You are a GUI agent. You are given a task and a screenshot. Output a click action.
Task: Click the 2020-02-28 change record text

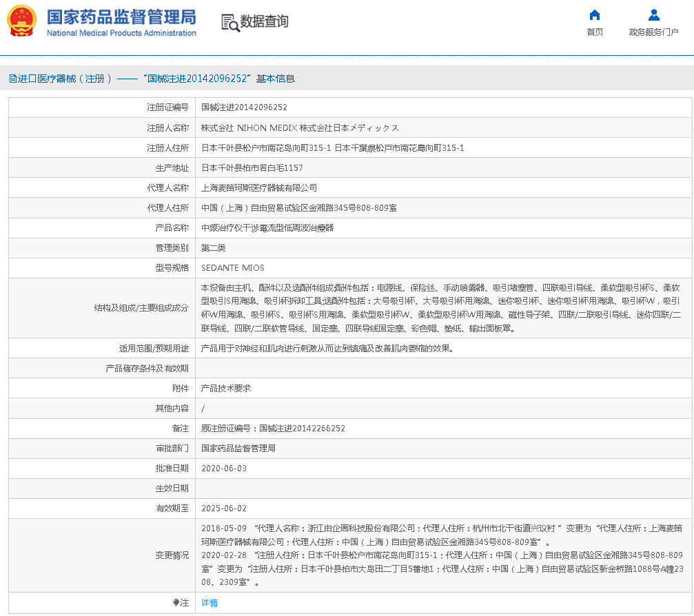(x=442, y=568)
